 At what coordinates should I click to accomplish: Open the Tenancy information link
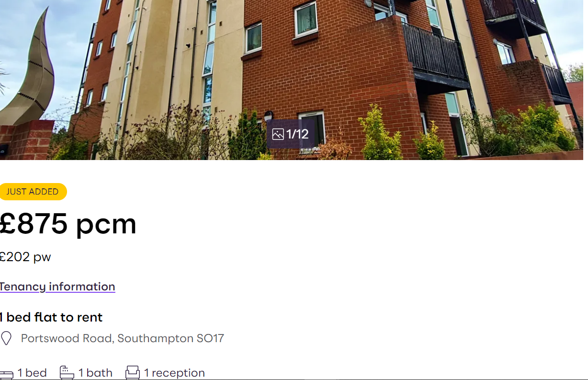pyautogui.click(x=57, y=287)
